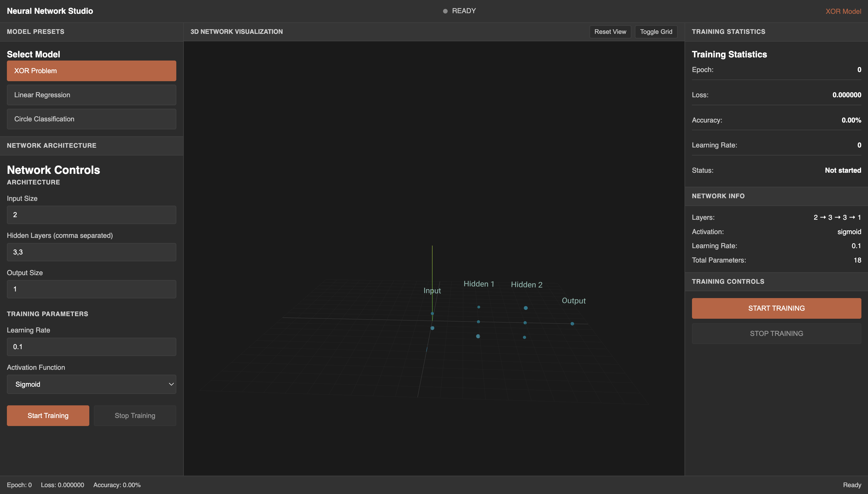Toggle Grid in the 3D visualization
868x494 pixels.
pyautogui.click(x=655, y=32)
